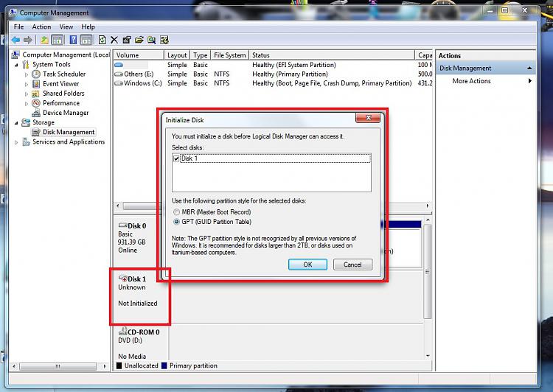Screen dimensions: 553x392
Task: Click OK in Initialize Disk dialog
Action: [307, 265]
